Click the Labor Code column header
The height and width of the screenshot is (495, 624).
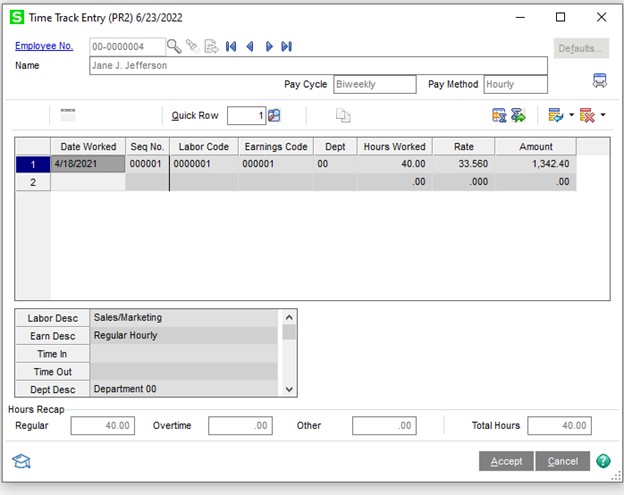204,147
